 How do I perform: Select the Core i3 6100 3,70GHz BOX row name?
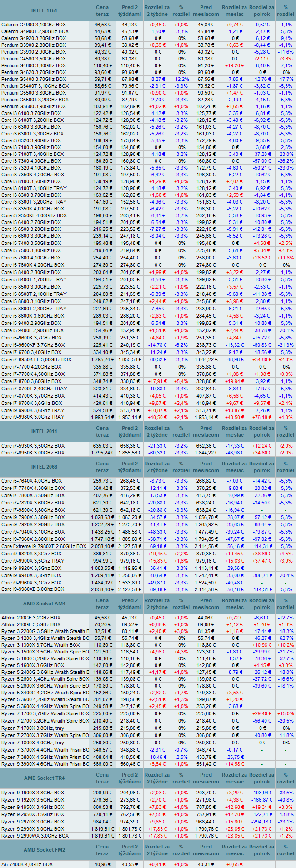tap(31, 113)
